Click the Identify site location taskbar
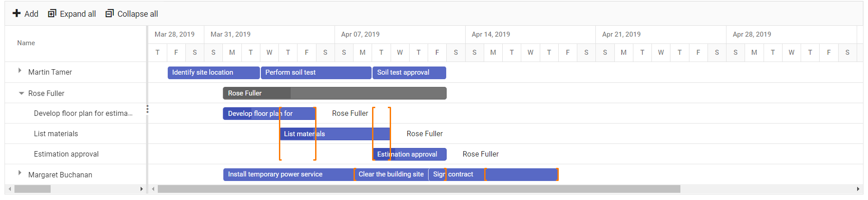Image resolution: width=868 pixels, height=200 pixels. [213, 73]
